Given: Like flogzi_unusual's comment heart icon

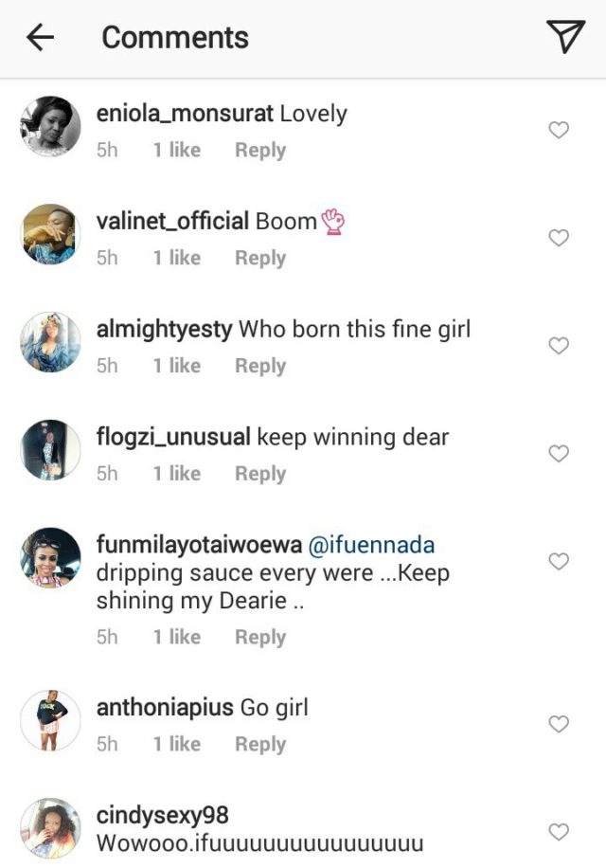Looking at the screenshot, I should 559,454.
